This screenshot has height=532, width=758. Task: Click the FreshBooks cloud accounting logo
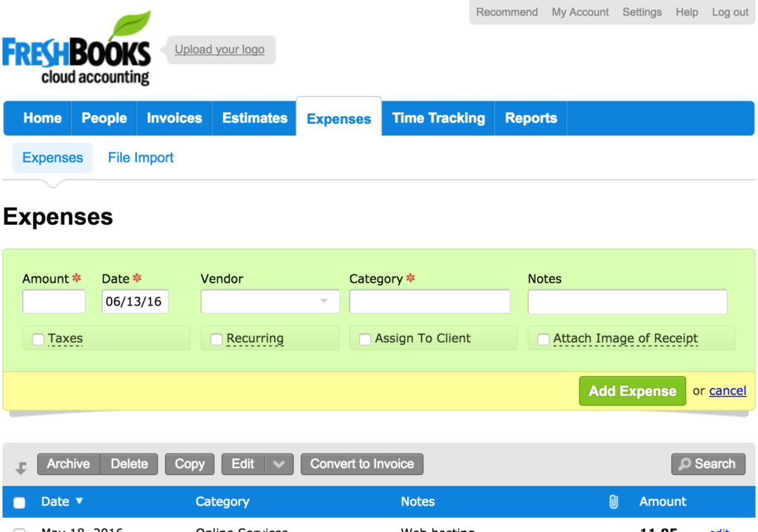pos(77,48)
